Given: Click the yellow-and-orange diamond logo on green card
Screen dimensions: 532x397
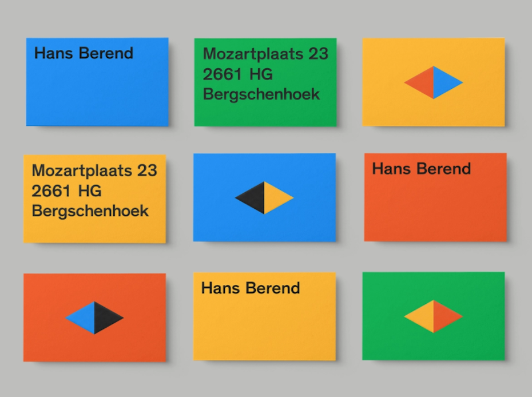Looking at the screenshot, I should (433, 316).
